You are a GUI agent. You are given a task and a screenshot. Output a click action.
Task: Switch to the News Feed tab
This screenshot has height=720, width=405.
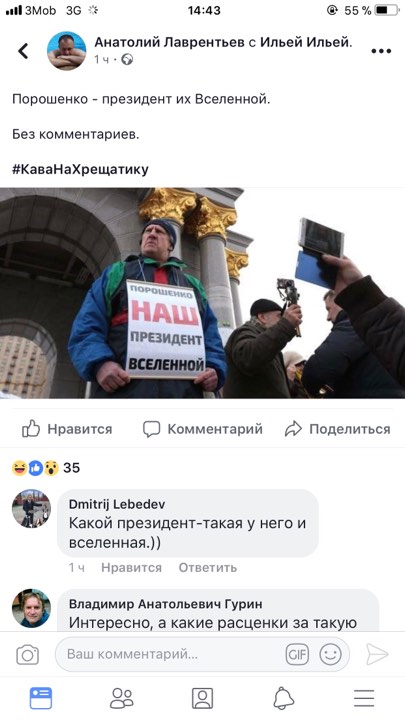pyautogui.click(x=41, y=698)
